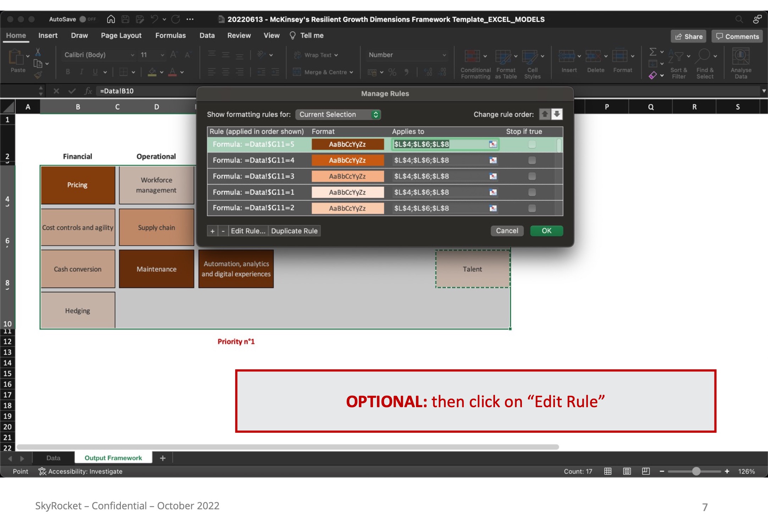Viewport: 768px width, 532px height.
Task: Click the zoom slider handle
Action: 696,471
